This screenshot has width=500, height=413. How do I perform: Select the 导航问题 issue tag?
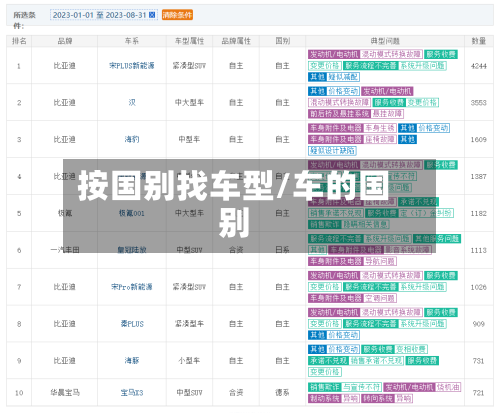pos(380,261)
